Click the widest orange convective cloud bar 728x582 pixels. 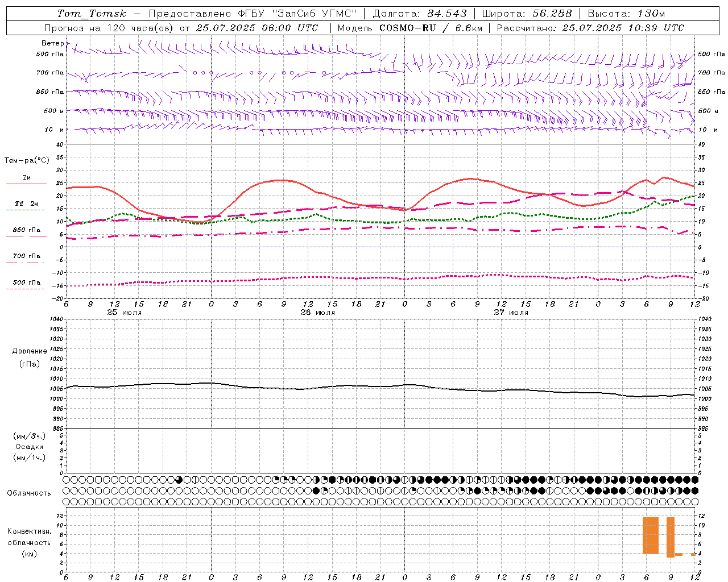pyautogui.click(x=651, y=535)
